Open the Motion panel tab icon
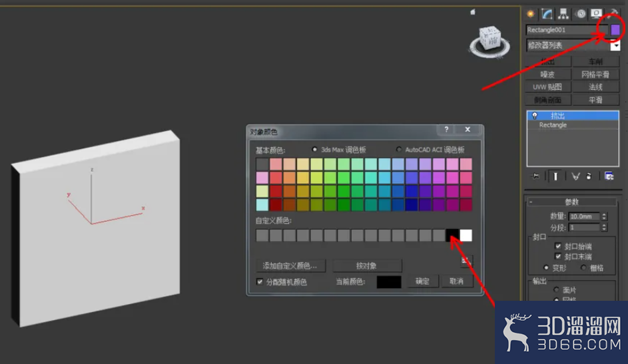Viewport: 628px width, 364px height. [580, 14]
